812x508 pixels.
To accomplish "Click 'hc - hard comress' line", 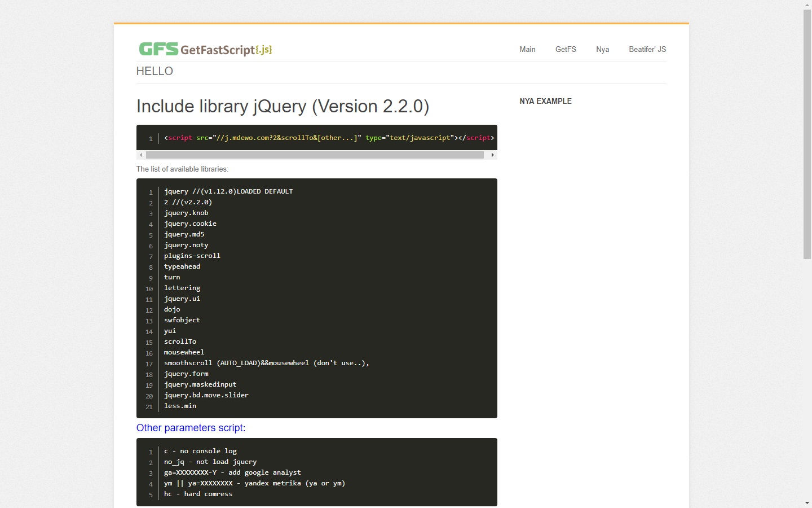I will pos(198,494).
